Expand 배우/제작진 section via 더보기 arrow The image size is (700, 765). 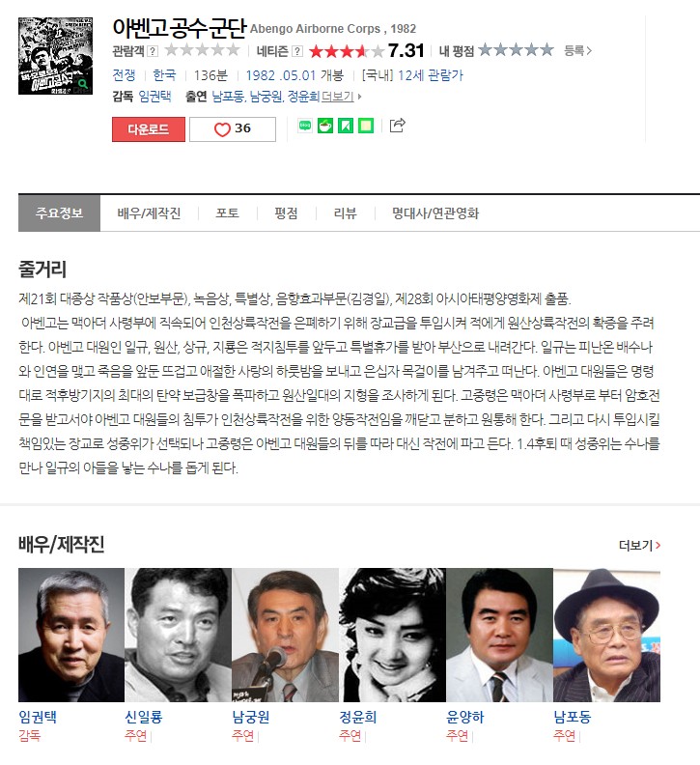(639, 545)
